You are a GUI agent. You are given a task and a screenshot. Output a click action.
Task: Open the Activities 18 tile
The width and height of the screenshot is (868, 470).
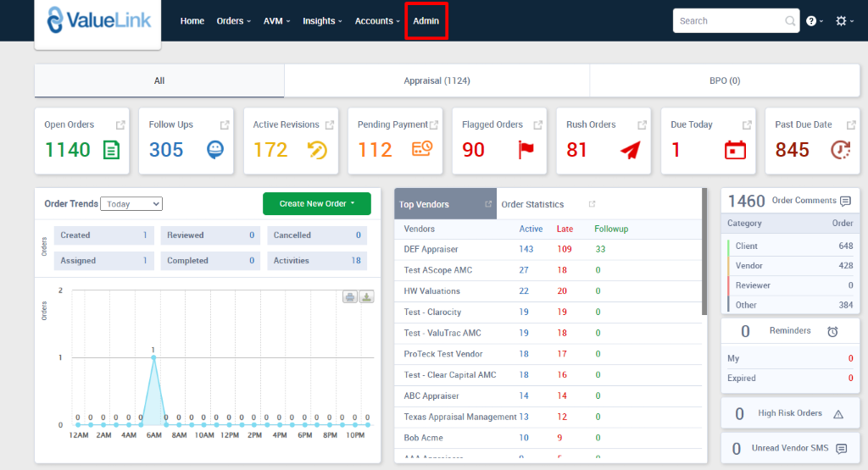(317, 261)
